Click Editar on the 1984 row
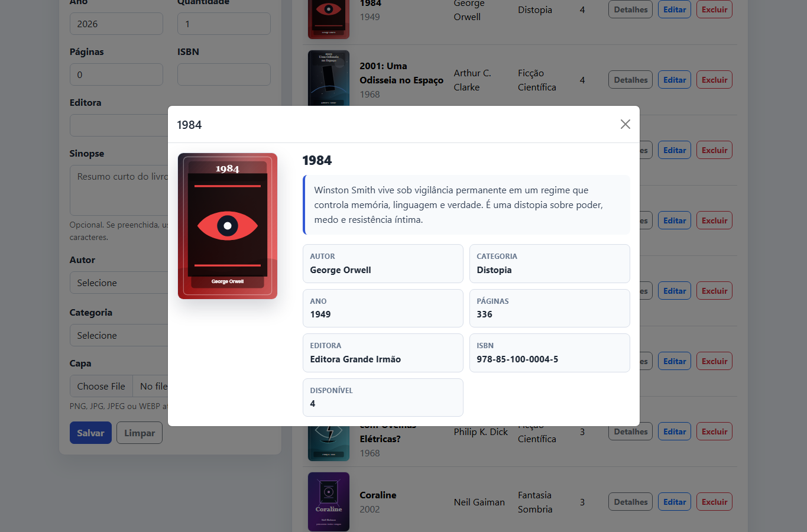 point(675,9)
